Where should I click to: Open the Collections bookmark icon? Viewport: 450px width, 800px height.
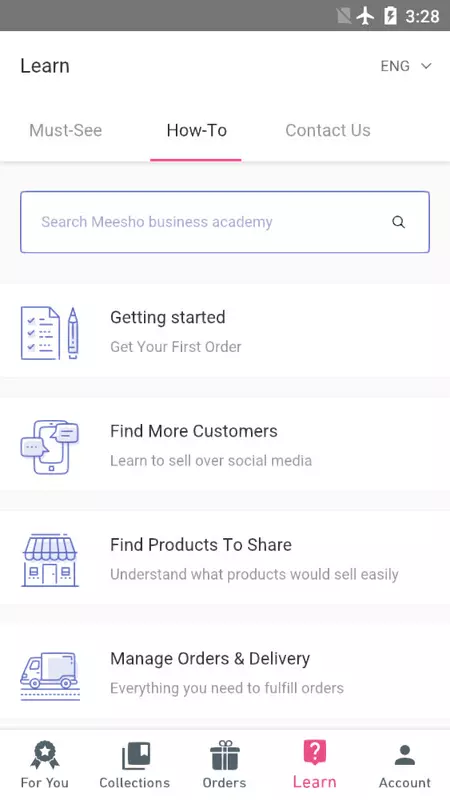[136, 756]
